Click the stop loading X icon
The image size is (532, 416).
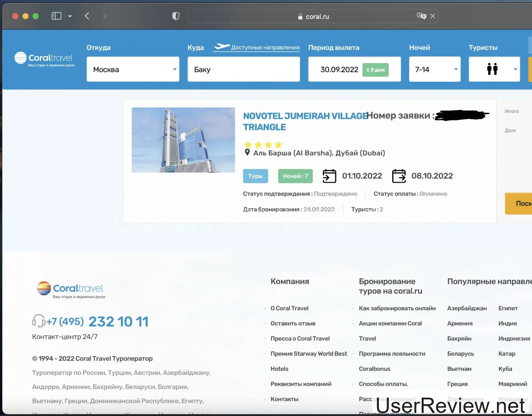(x=433, y=16)
